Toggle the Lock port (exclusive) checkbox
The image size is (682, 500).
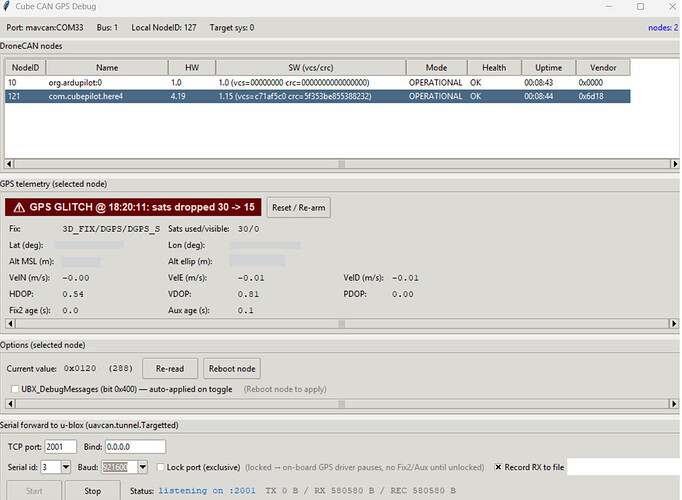(160, 467)
